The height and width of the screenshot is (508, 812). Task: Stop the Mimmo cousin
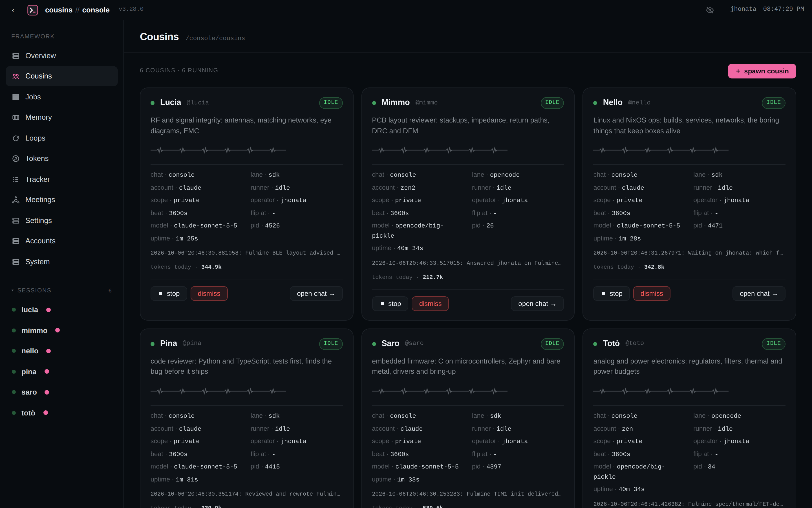pos(390,304)
